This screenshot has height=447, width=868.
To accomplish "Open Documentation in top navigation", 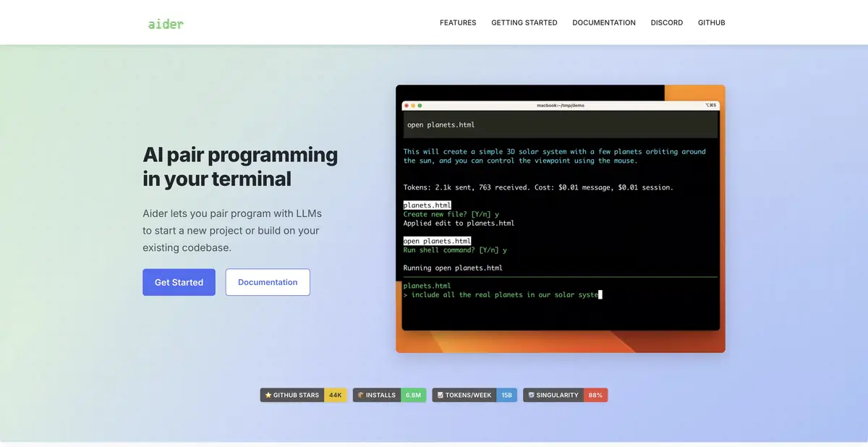I will [x=604, y=22].
